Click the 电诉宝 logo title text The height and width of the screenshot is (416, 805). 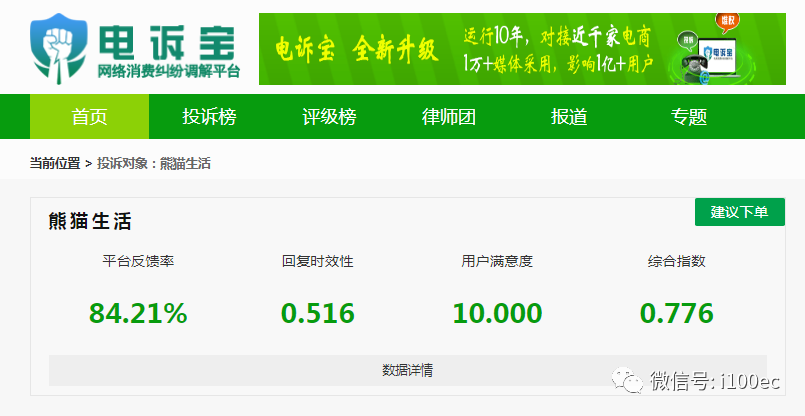[x=166, y=42]
